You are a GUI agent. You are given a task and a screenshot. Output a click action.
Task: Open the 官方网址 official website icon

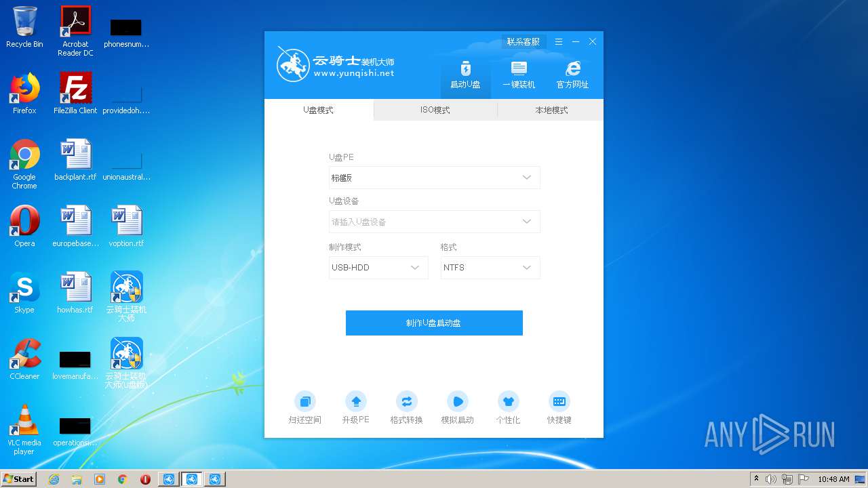(x=572, y=75)
